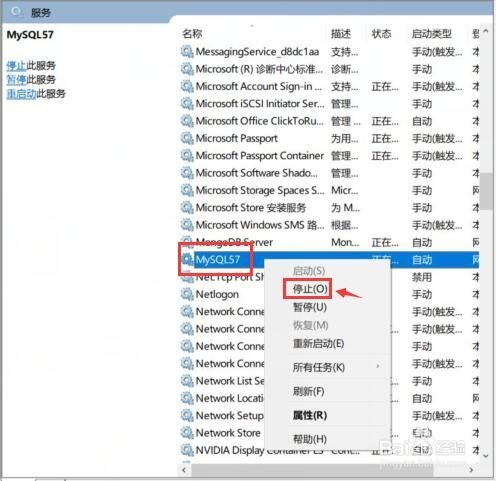The image size is (496, 481).
Task: Sort by the 名称 column header
Action: click(192, 34)
